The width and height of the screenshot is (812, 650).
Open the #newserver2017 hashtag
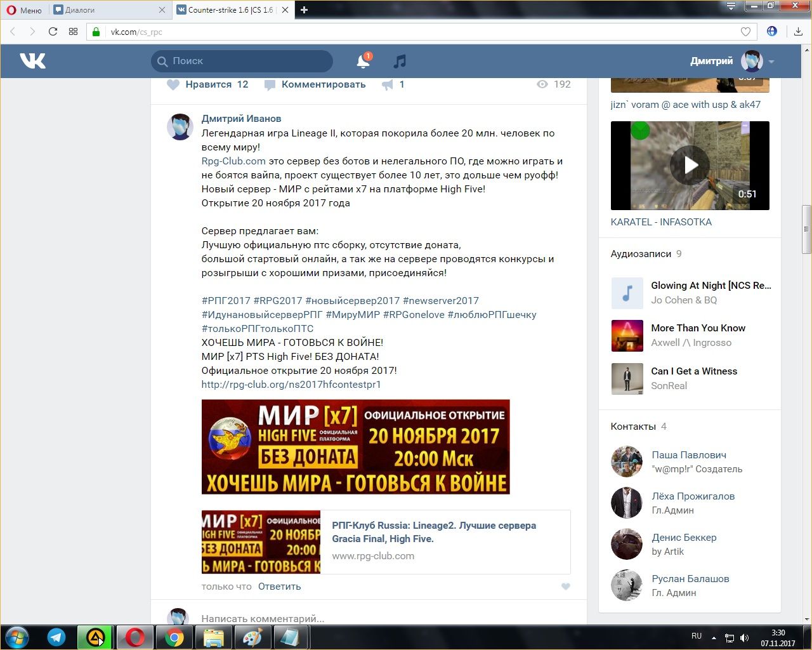(441, 301)
